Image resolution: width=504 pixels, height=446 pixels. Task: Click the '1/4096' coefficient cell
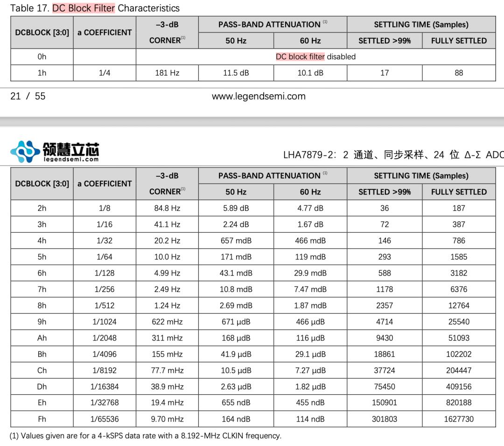105,354
